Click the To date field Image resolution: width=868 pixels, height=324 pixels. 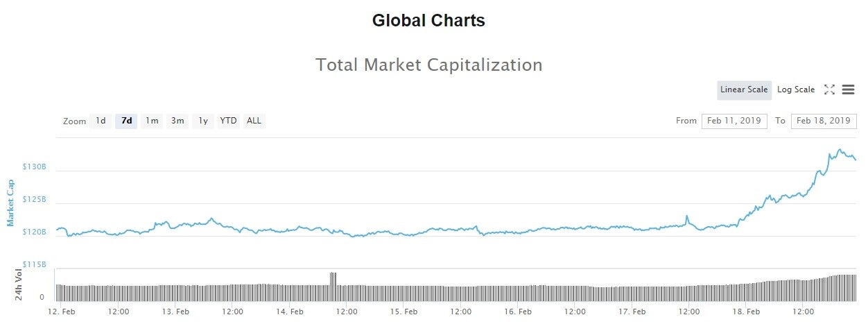pos(824,121)
